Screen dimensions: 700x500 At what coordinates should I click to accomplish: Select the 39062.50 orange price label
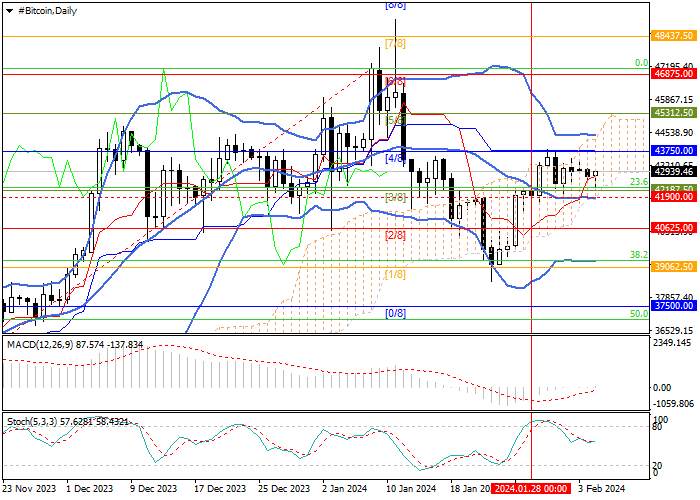pyautogui.click(x=674, y=267)
